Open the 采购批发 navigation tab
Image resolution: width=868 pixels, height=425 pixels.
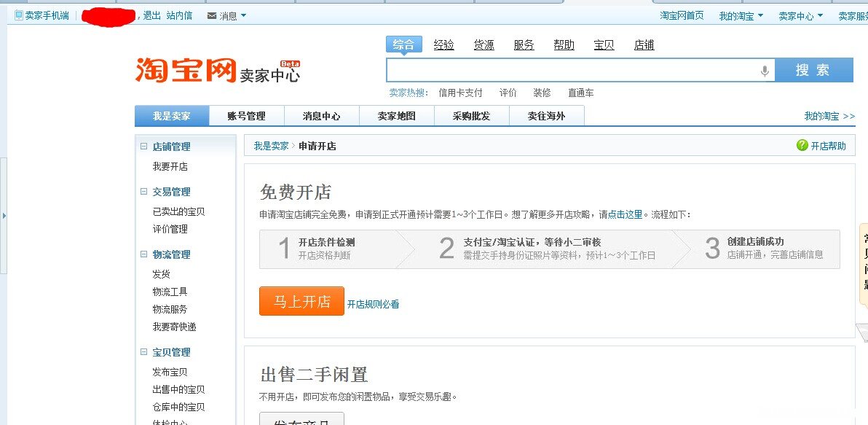pyautogui.click(x=472, y=116)
